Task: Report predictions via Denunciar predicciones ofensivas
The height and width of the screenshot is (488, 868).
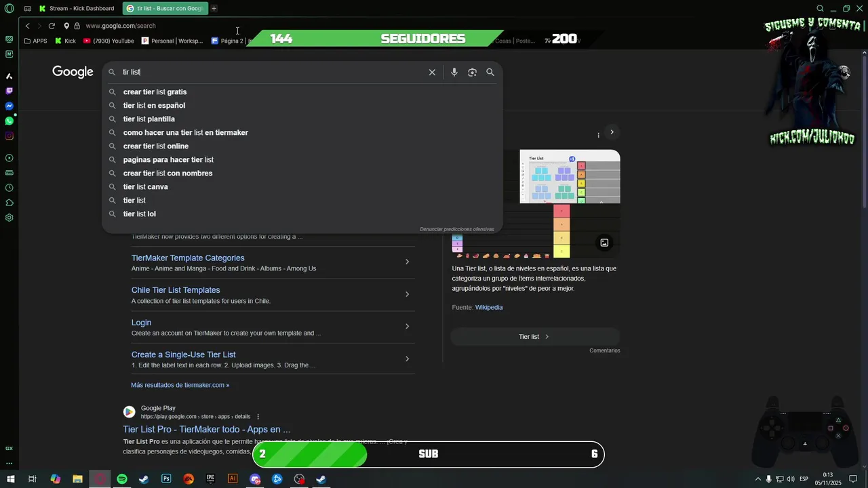Action: (x=457, y=229)
